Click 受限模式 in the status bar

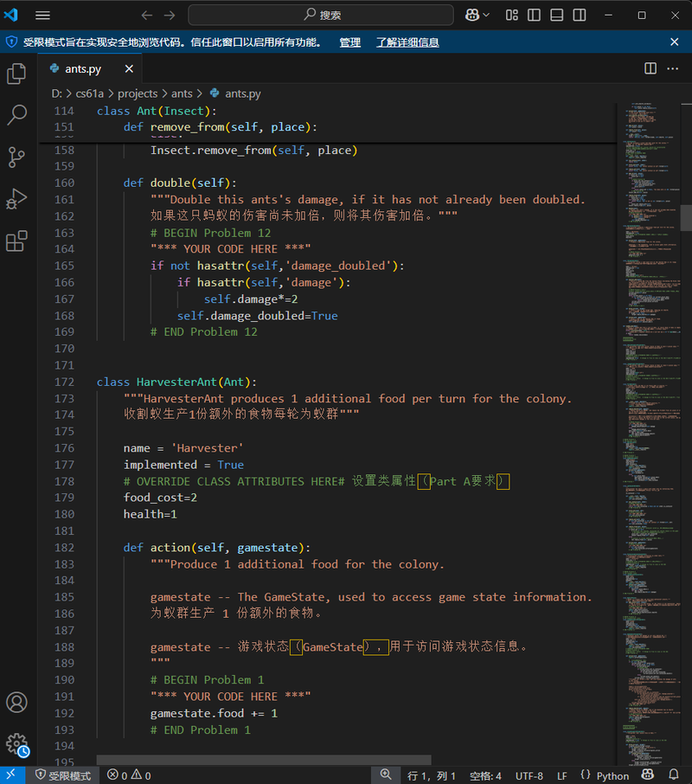[63, 775]
